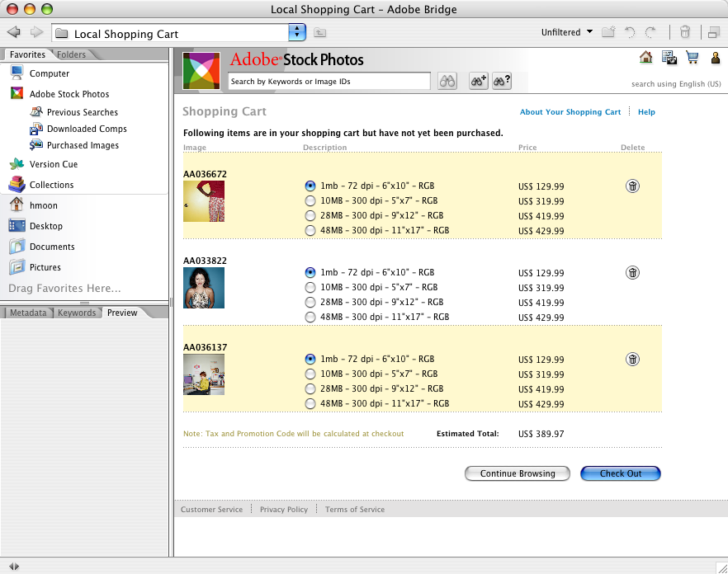Go forward using the right arrow button
This screenshot has height=574, width=728.
click(x=36, y=32)
